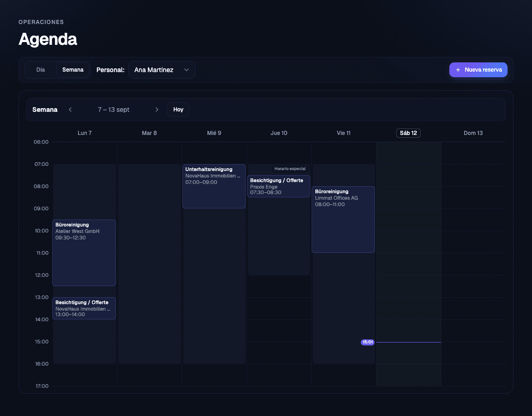Select the Jue 10 day header

pyautogui.click(x=279, y=133)
